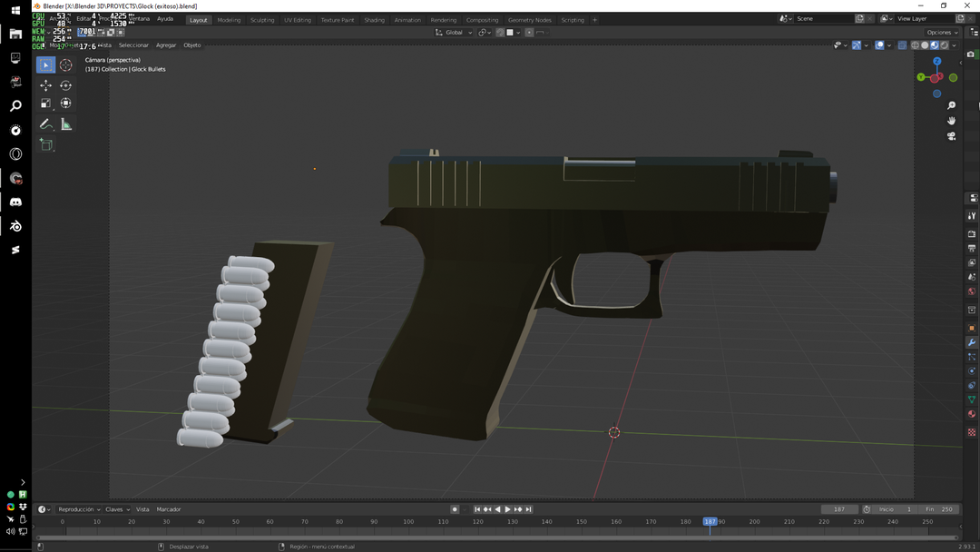
Task: Switch viewport to Wireframe shading mode
Action: click(915, 44)
